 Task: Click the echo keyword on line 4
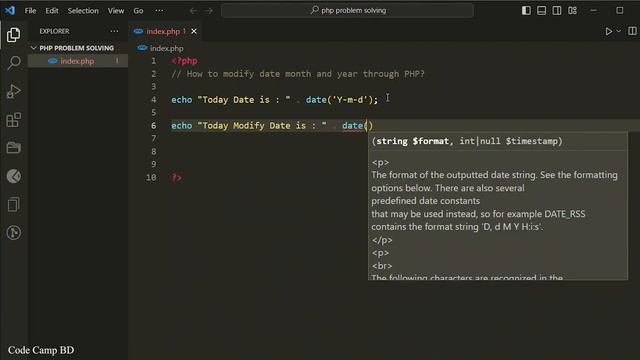[x=182, y=100]
